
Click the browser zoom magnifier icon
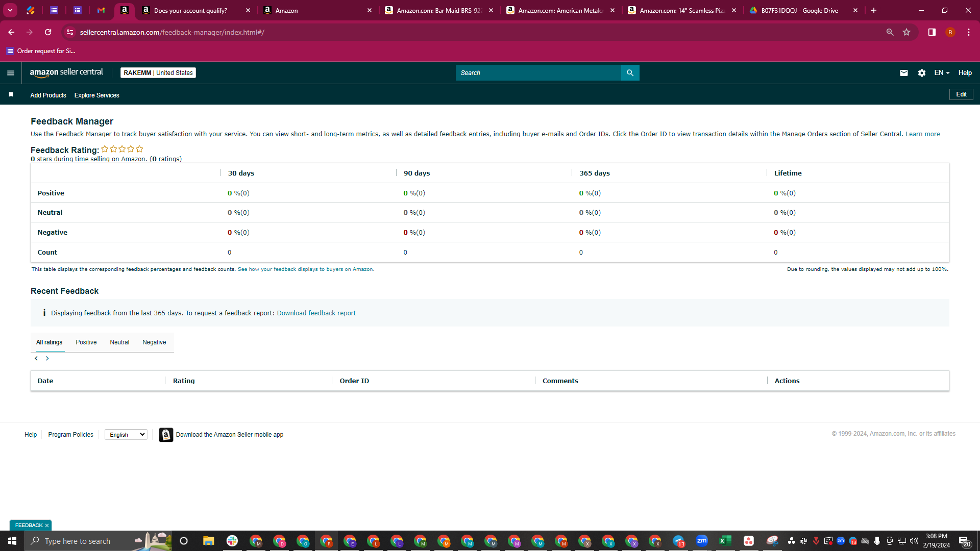click(890, 32)
